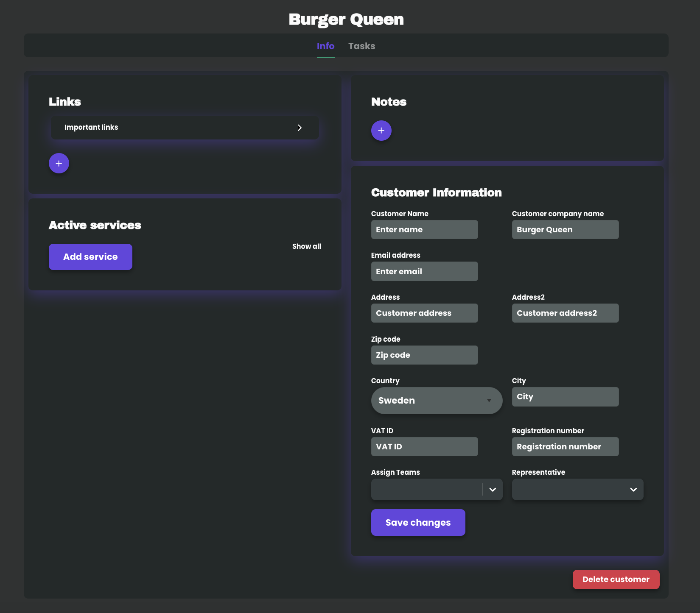Click the Zip code input field
The width and height of the screenshot is (700, 613).
pyautogui.click(x=424, y=355)
